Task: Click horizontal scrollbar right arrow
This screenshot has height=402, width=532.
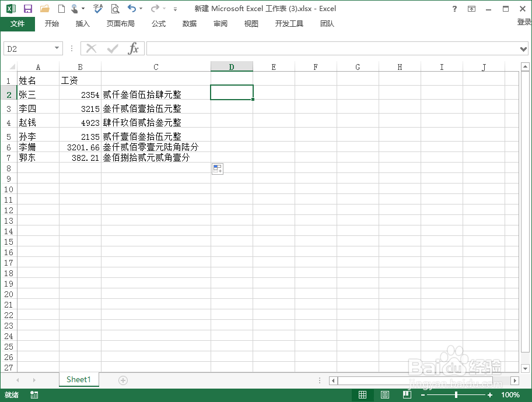Action: 514,380
